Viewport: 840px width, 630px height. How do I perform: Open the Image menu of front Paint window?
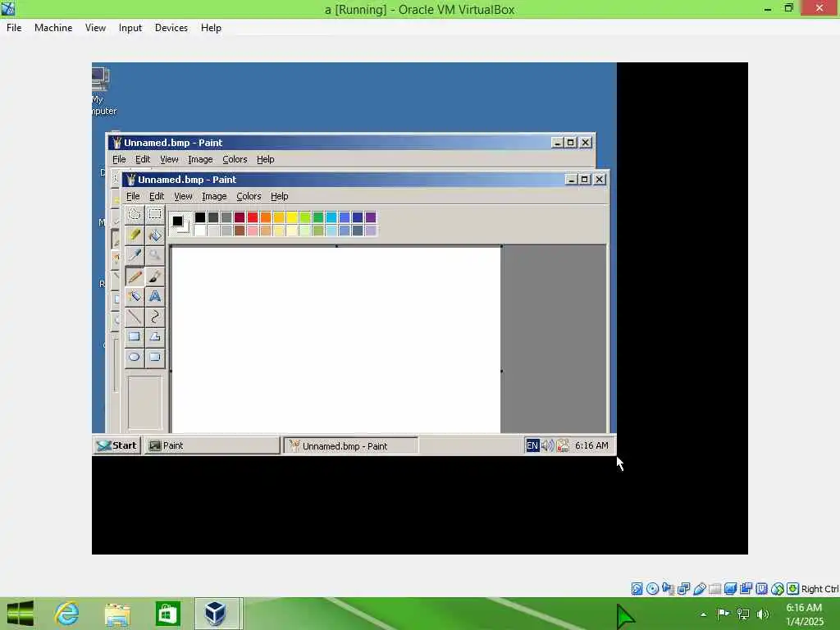click(214, 196)
